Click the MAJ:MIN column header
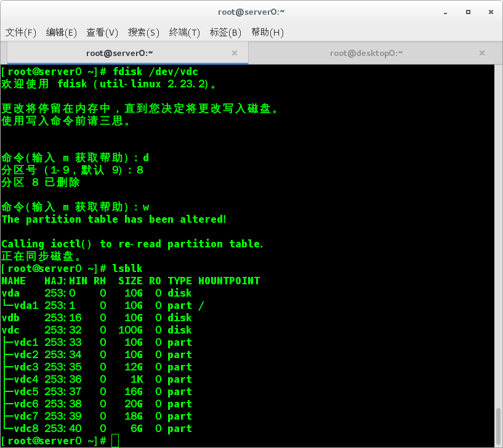The height and width of the screenshot is (448, 503). [x=66, y=281]
